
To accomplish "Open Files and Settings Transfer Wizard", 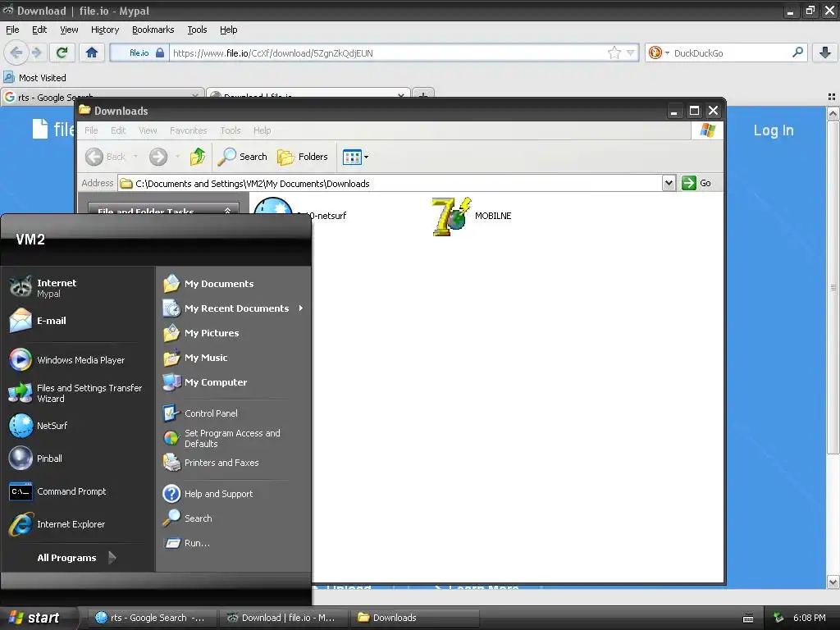I will pos(78,393).
